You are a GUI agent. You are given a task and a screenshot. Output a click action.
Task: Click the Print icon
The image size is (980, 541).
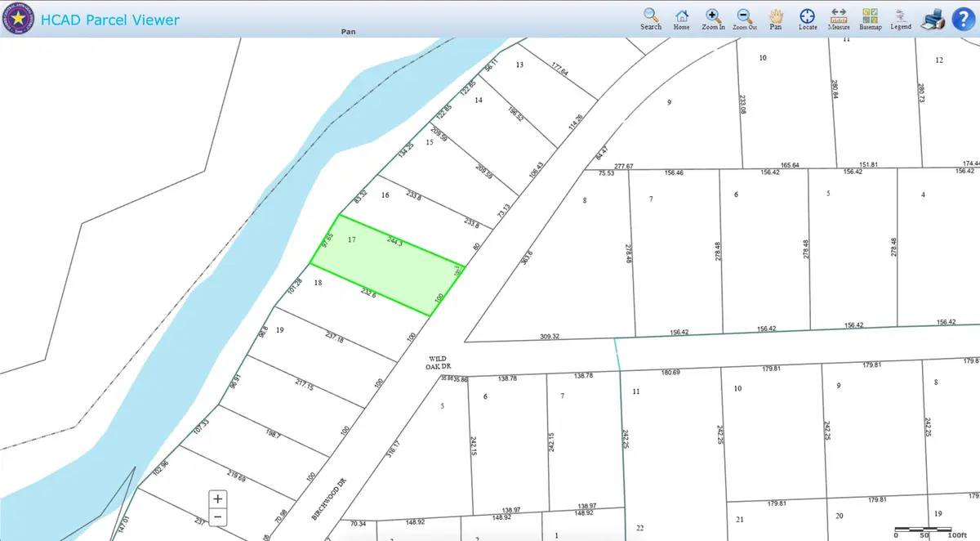point(933,18)
